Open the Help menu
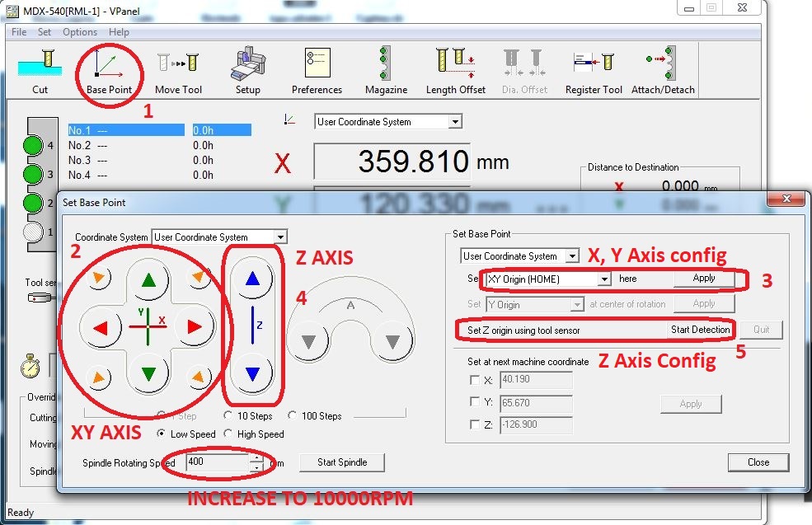The width and height of the screenshot is (812, 525). tap(119, 31)
